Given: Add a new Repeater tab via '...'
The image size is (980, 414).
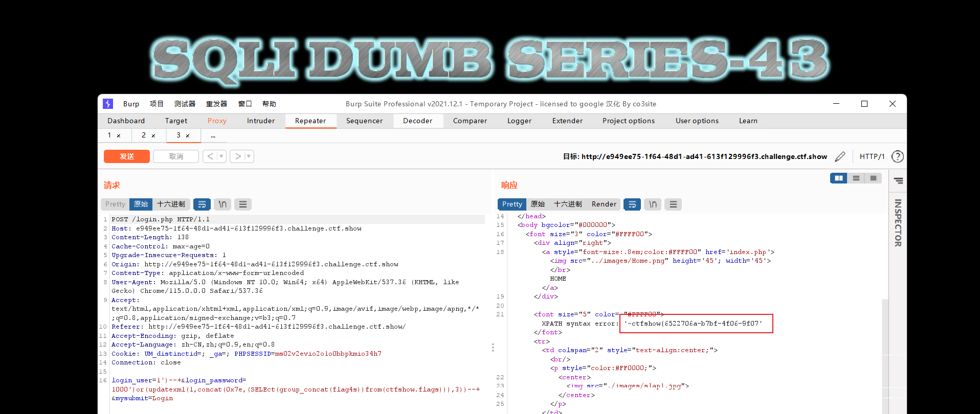Looking at the screenshot, I should pyautogui.click(x=213, y=135).
